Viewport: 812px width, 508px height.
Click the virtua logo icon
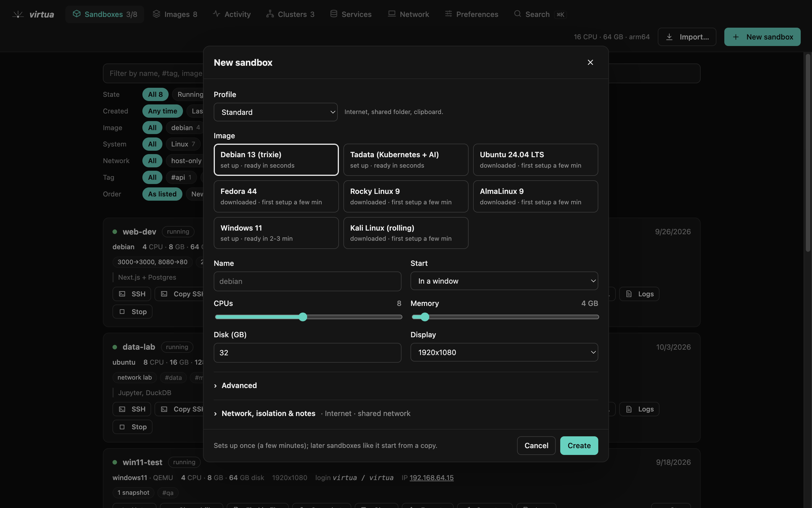[18, 14]
